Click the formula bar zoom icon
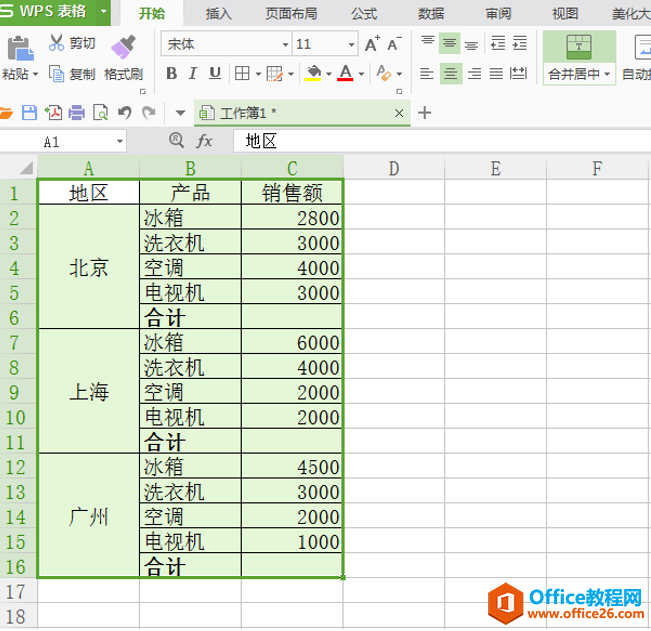Viewport: 651px width, 631px height. coord(176,140)
